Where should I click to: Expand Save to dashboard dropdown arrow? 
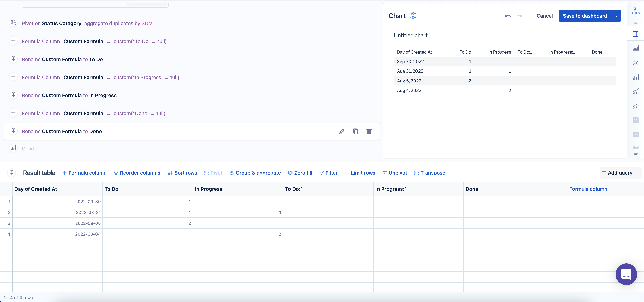pyautogui.click(x=616, y=16)
